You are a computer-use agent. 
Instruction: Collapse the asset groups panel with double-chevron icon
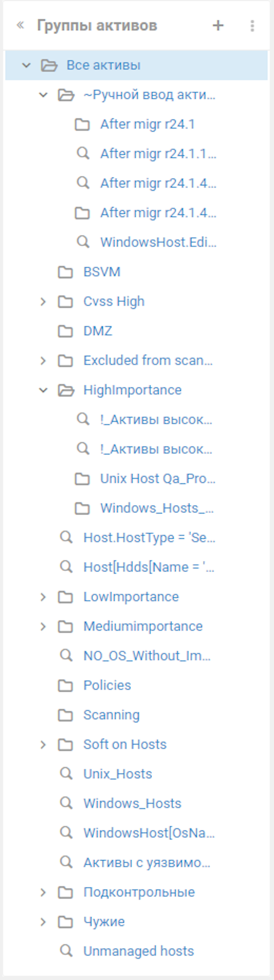pyautogui.click(x=20, y=25)
